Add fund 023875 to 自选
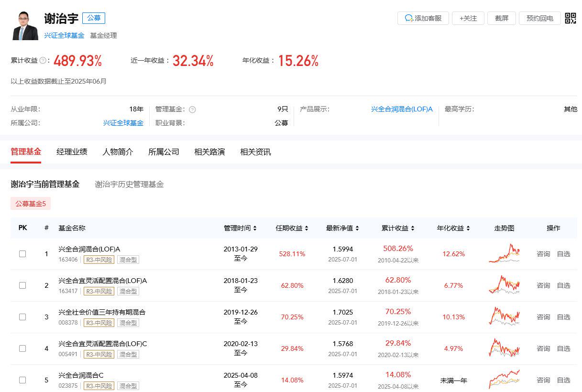The height and width of the screenshot is (392, 582). [x=564, y=380]
